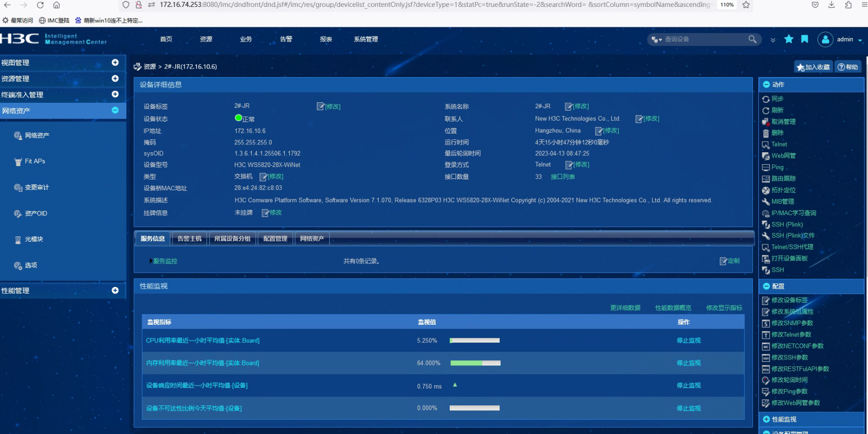Collapse the 配置 panel
868x434 pixels.
766,286
